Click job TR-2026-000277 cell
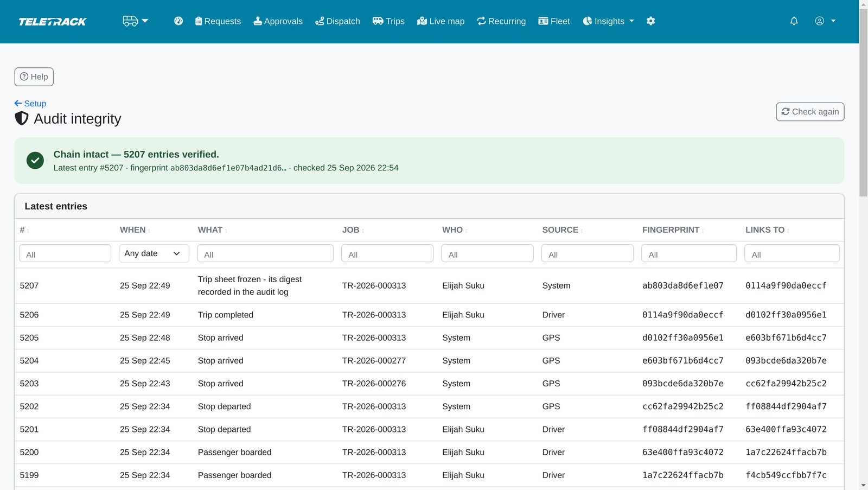This screenshot has width=868, height=490. click(374, 361)
